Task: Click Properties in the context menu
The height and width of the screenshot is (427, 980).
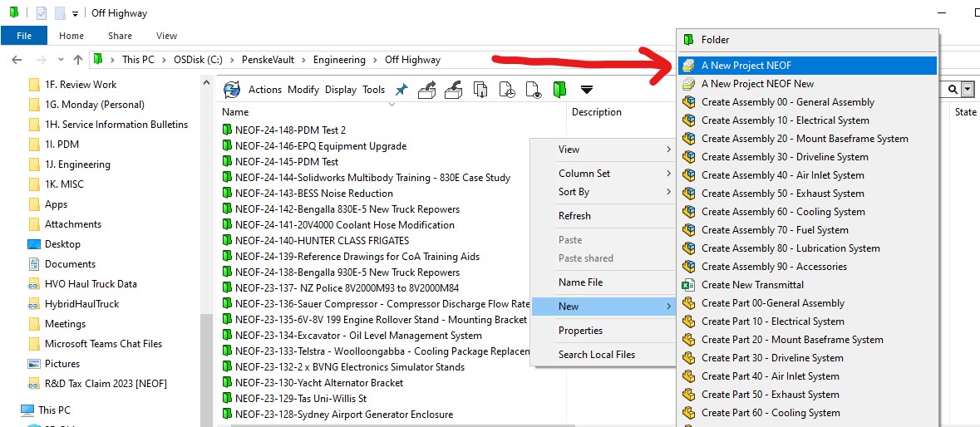Action: click(x=603, y=331)
